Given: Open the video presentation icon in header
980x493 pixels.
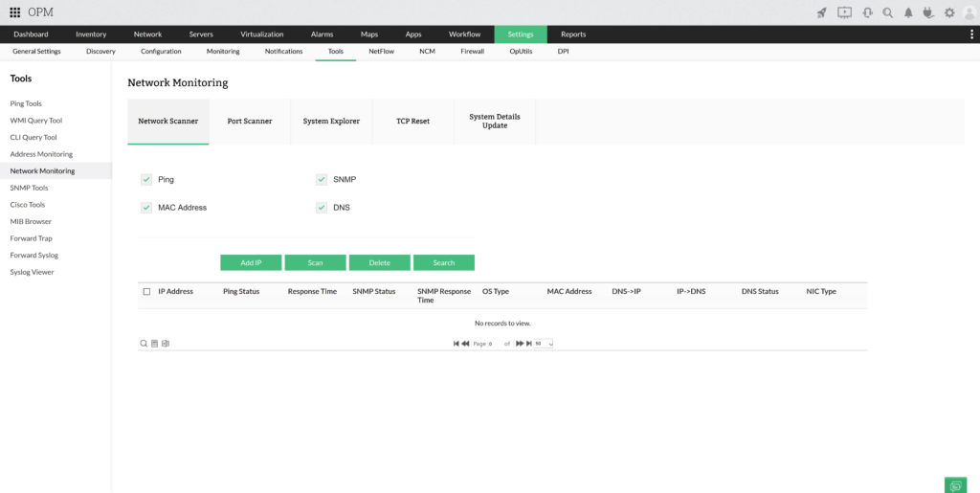Looking at the screenshot, I should pos(844,12).
